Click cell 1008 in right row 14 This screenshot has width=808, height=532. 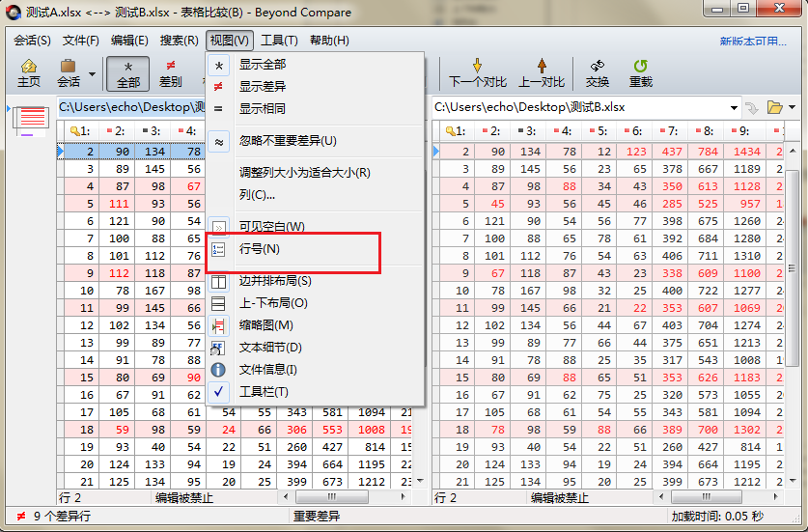743,360
